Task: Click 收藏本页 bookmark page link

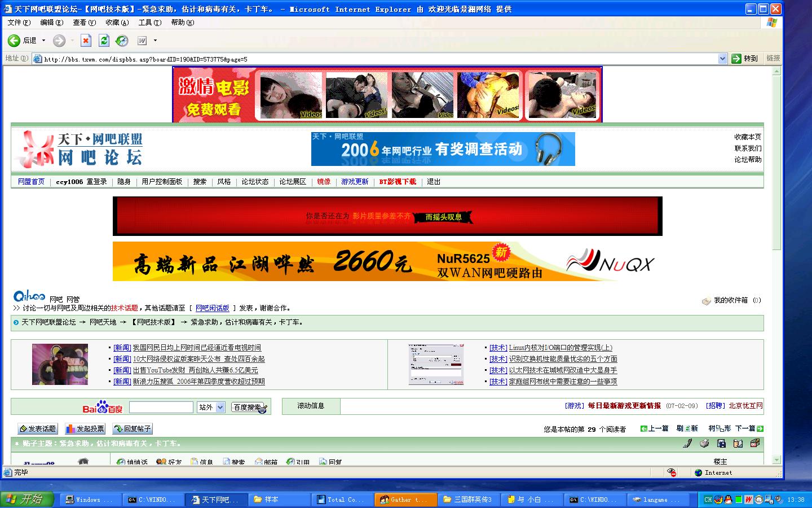Action: coord(748,137)
